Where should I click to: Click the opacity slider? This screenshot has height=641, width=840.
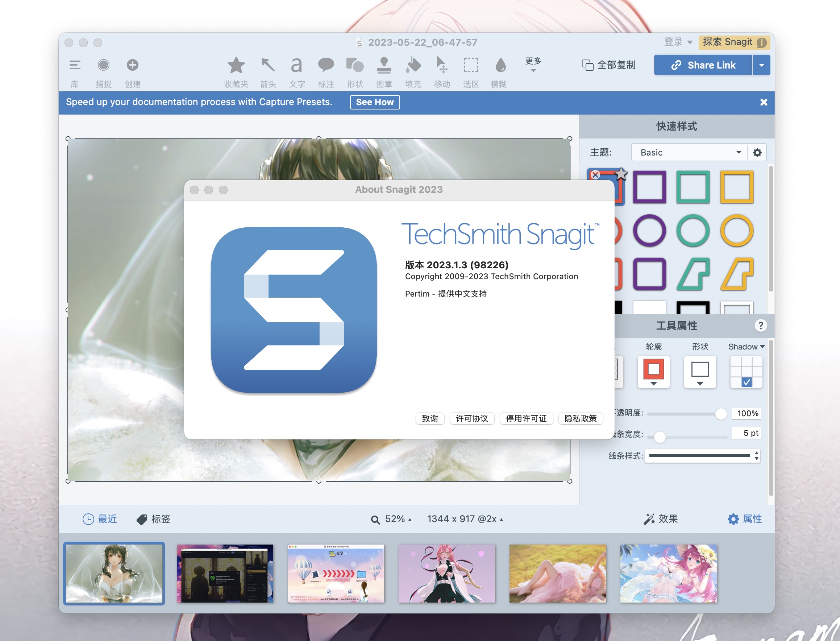pos(687,414)
